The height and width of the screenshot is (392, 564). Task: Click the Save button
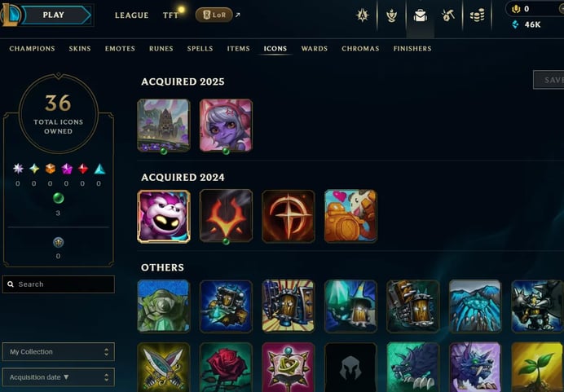pyautogui.click(x=549, y=80)
